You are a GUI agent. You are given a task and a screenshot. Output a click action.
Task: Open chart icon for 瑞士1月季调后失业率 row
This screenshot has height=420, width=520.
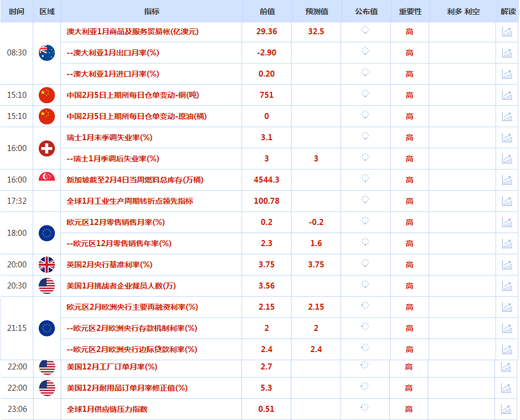coord(507,159)
